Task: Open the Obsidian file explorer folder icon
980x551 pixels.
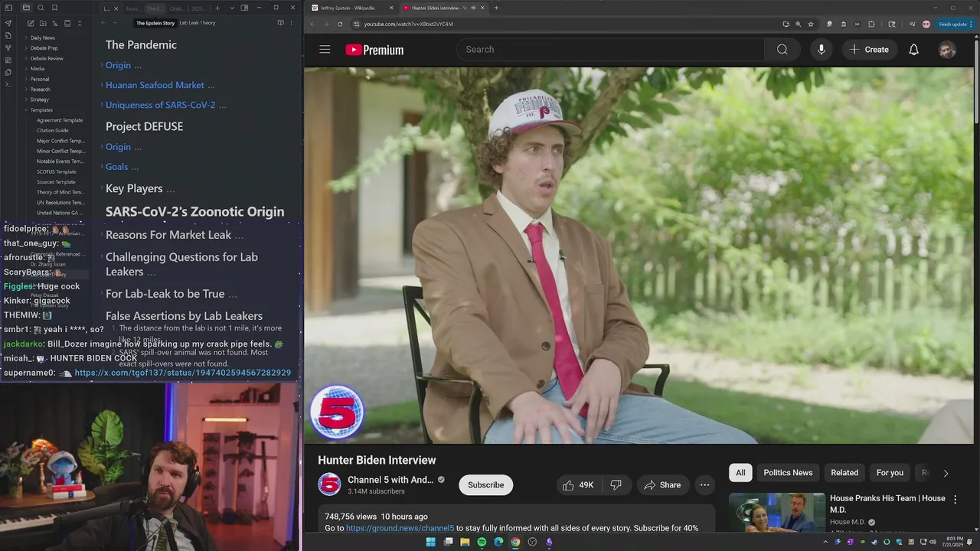Action: (x=26, y=8)
